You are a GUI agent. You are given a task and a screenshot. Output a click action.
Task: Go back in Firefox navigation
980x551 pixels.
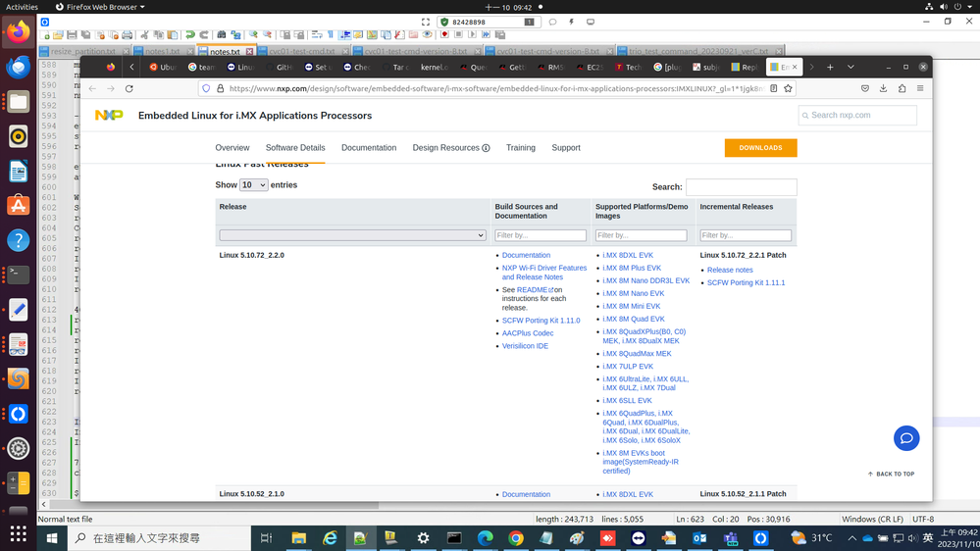pos(92,88)
